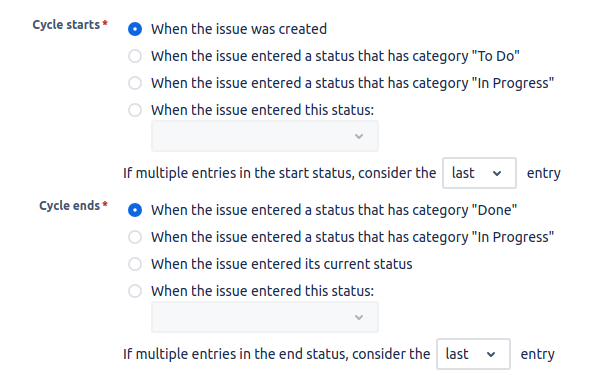Select 'When the issue was created' radio button
Image resolution: width=595 pixels, height=377 pixels.
tap(135, 29)
